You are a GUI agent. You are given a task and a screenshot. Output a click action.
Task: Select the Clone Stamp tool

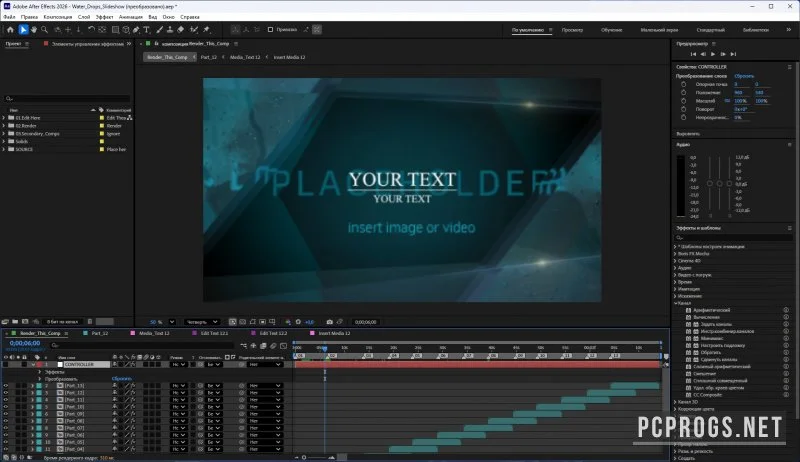pos(170,30)
